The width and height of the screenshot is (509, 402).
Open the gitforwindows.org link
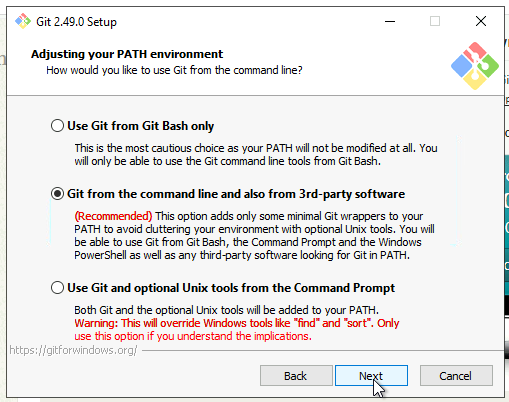[x=73, y=350]
